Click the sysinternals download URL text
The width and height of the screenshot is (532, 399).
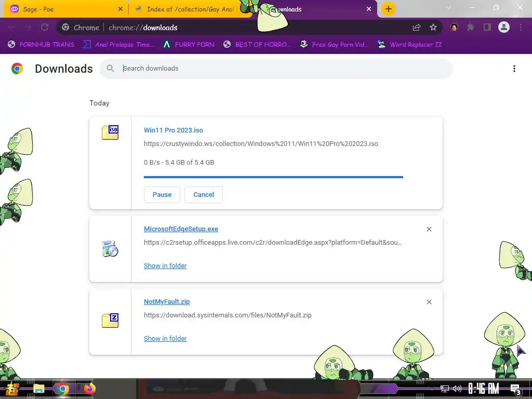pyautogui.click(x=228, y=315)
